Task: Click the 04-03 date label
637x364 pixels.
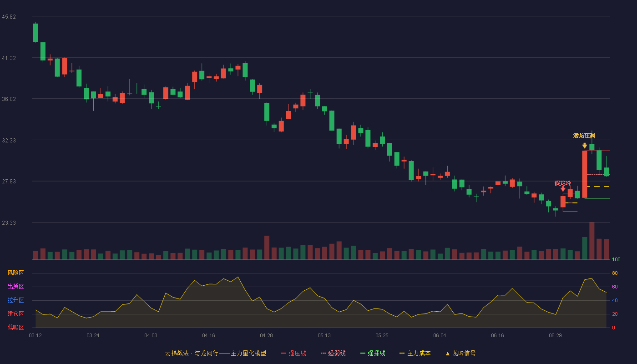Action: click(x=151, y=335)
